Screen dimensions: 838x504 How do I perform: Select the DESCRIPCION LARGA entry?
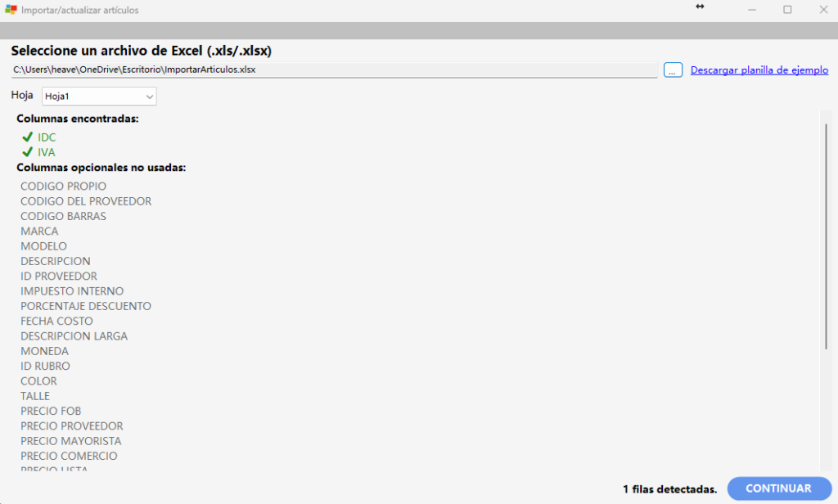tap(74, 336)
